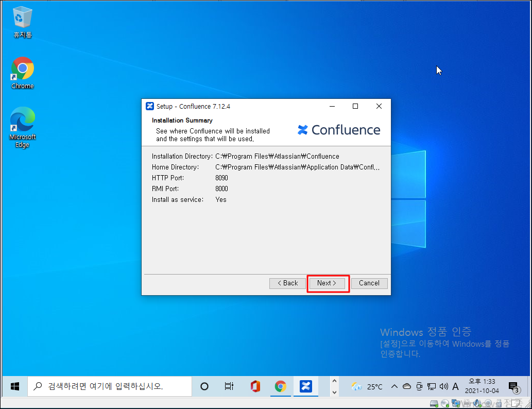Maximize the Setup window

[x=355, y=106]
